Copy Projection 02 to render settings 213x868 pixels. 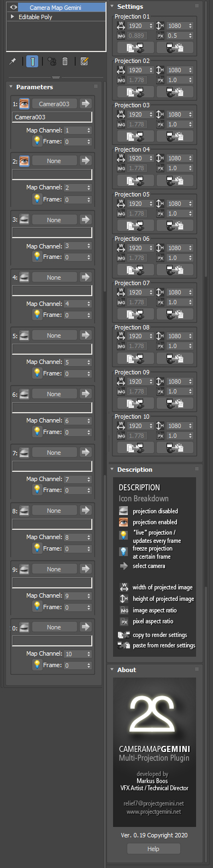click(x=135, y=92)
